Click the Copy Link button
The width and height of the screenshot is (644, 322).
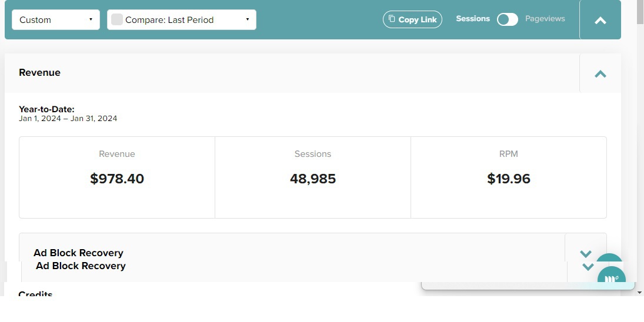(412, 19)
